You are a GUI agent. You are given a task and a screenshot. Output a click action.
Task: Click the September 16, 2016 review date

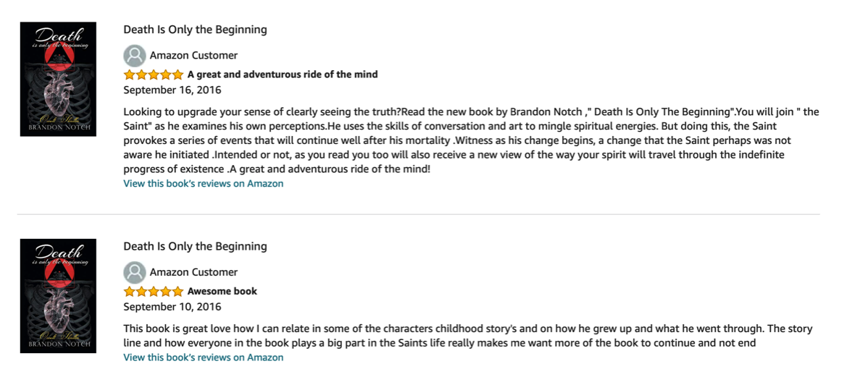[x=172, y=90]
